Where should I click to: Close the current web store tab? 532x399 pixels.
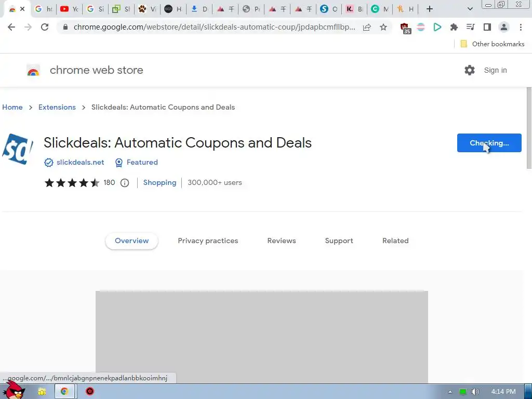click(22, 9)
